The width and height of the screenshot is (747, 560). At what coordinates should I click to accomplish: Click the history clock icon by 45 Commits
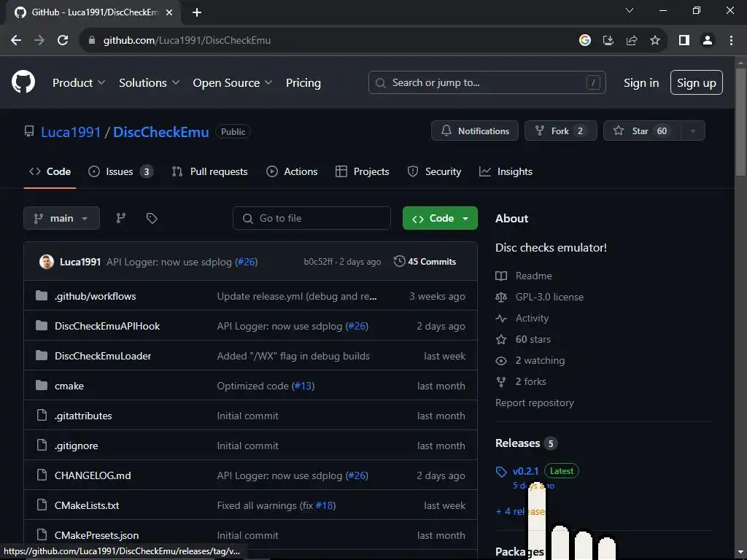click(x=399, y=261)
